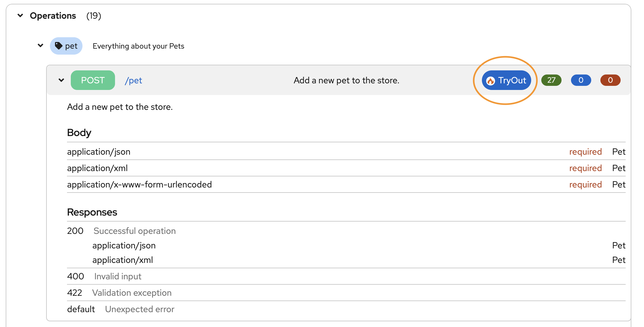The width and height of the screenshot is (644, 327).
Task: Collapse the pet tag group
Action: 40,45
